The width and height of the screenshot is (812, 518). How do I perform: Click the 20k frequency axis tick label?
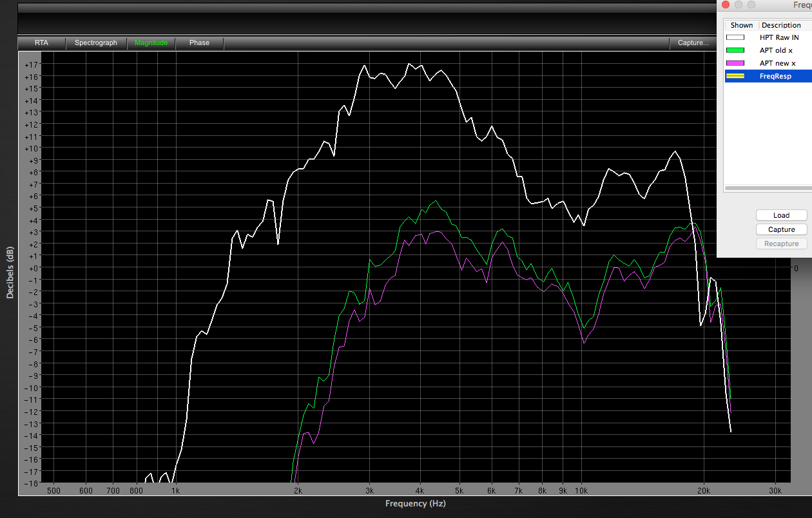(x=703, y=490)
